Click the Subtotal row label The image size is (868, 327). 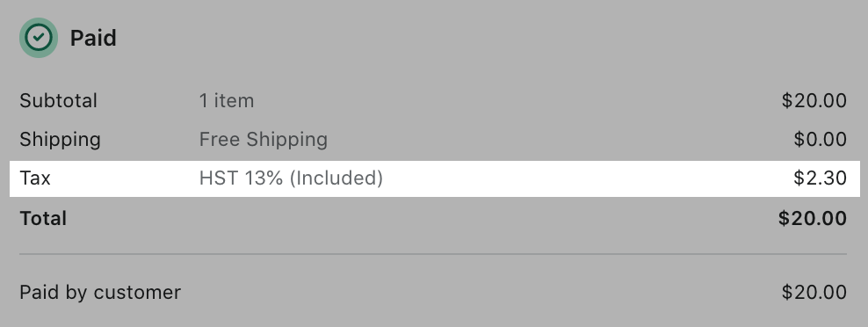[x=58, y=101]
